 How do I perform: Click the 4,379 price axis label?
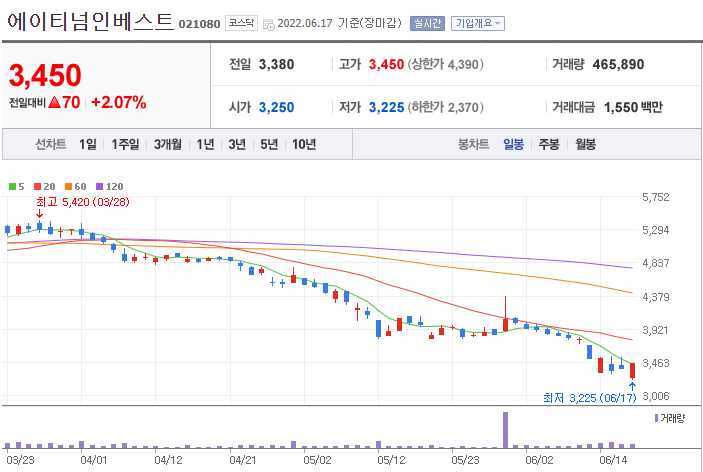(x=655, y=297)
